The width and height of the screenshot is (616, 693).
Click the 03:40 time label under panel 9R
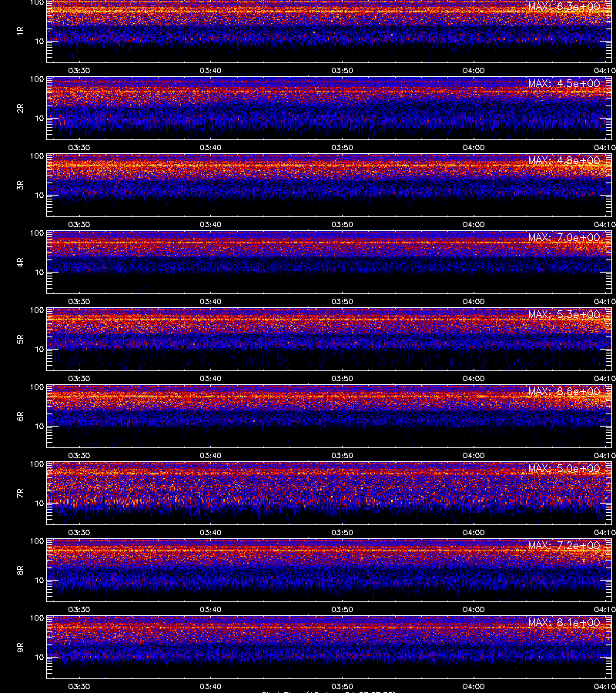[210, 686]
